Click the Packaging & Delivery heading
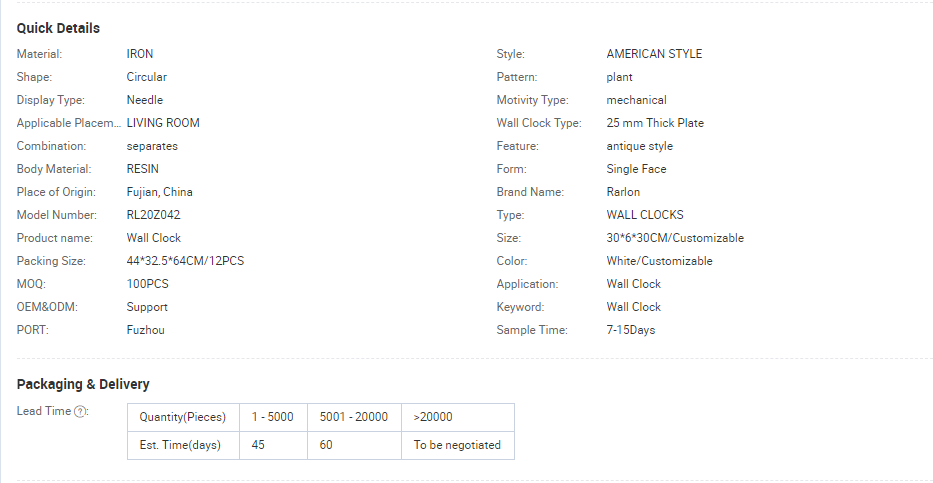Viewport: 933px width, 483px height. [83, 384]
